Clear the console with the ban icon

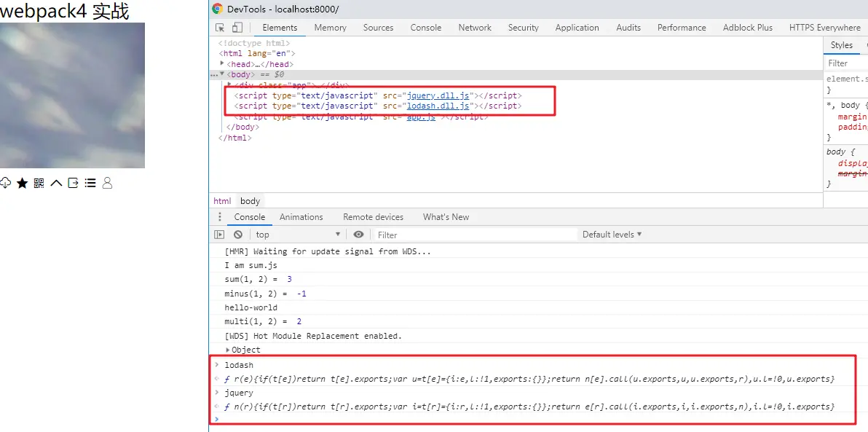[x=238, y=235]
